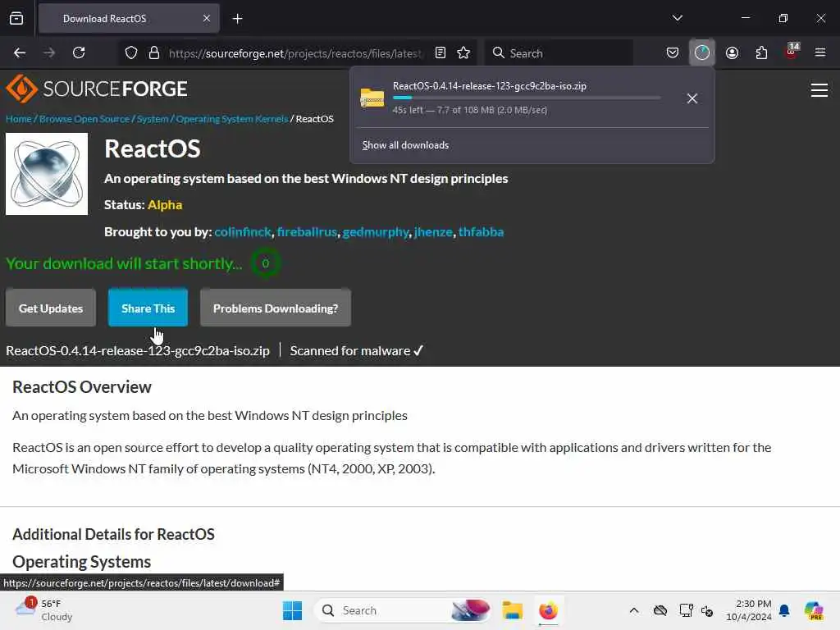Open contributor fireballrus profile

tap(307, 232)
